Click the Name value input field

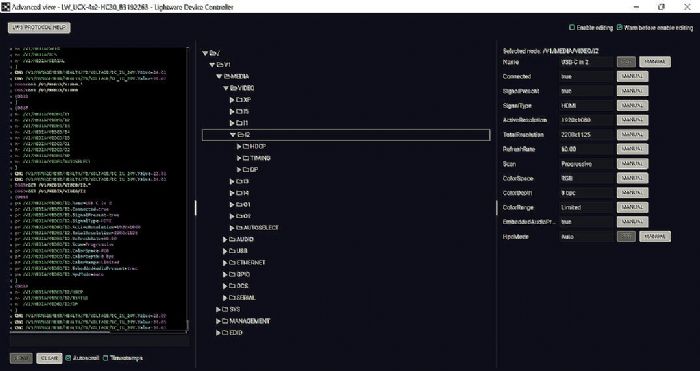coord(587,62)
